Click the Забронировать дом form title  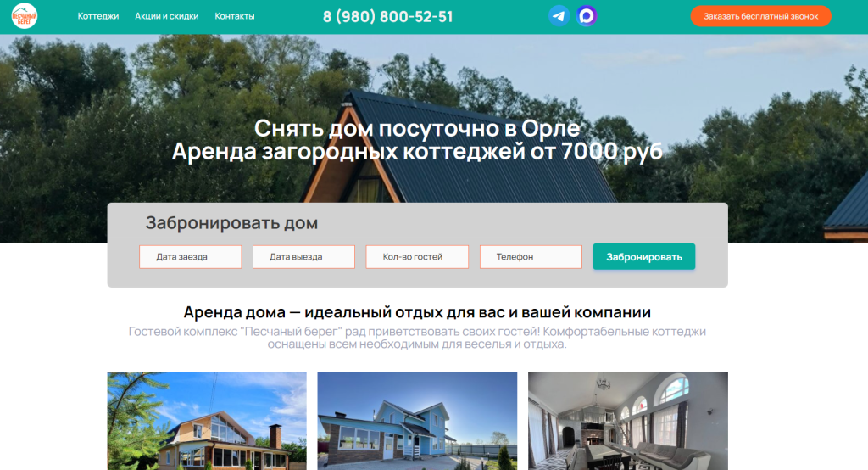231,224
